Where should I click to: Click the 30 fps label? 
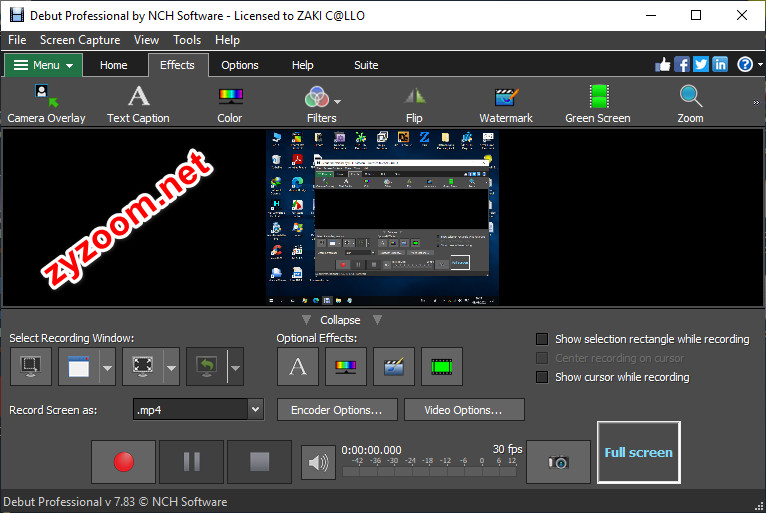507,449
